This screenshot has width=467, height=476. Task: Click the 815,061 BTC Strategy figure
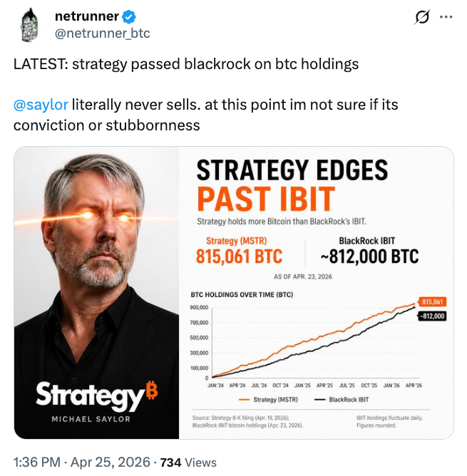pos(240,257)
